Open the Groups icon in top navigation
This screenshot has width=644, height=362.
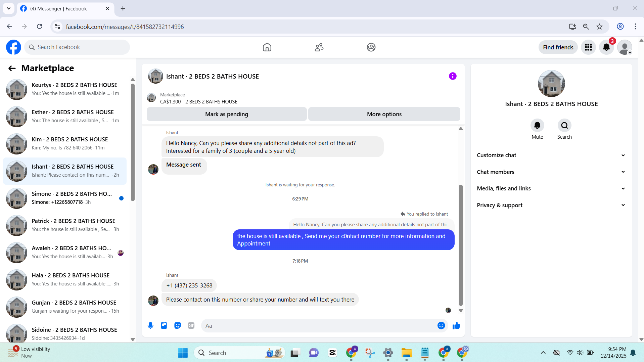click(371, 47)
